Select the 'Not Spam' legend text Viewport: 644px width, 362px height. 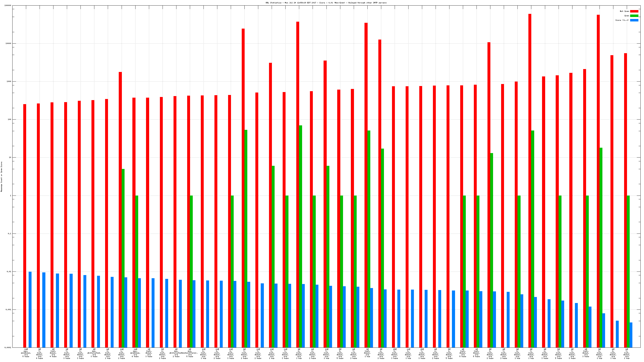coord(624,11)
